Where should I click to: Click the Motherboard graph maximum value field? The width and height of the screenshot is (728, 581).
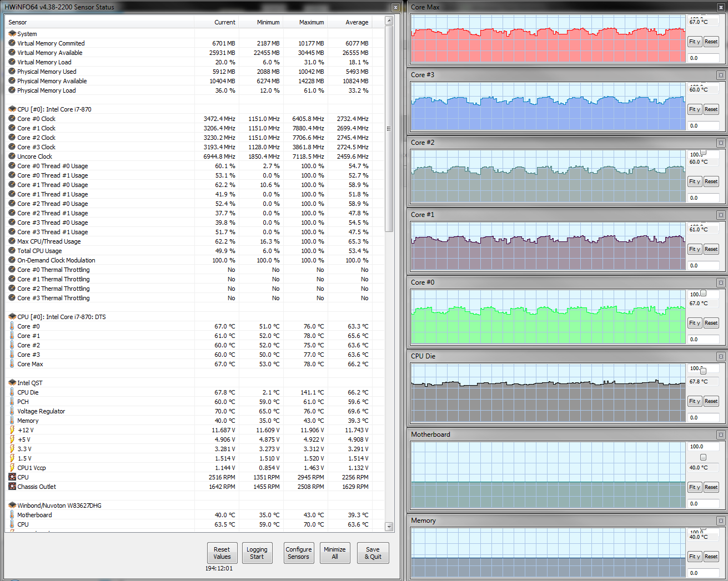704,447
